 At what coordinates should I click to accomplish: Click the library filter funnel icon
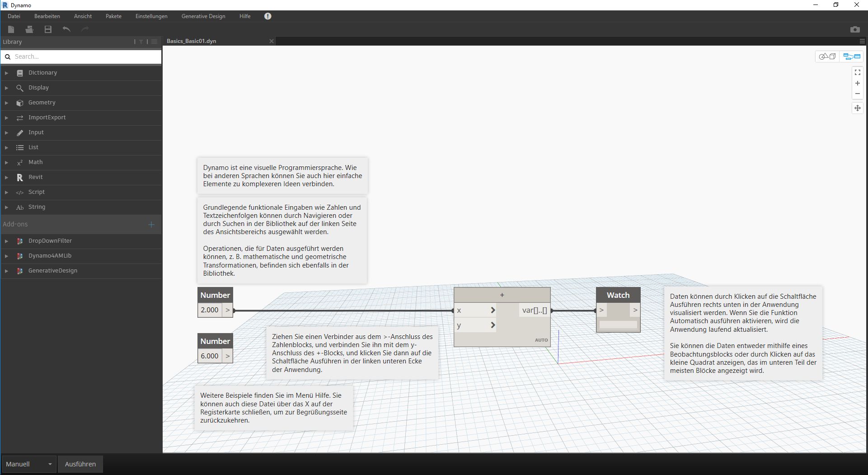[141, 42]
